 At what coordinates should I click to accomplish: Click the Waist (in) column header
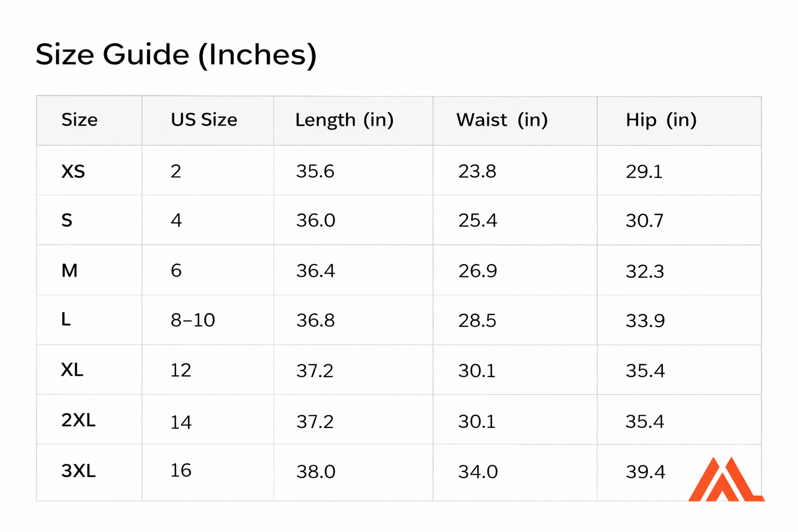(502, 120)
